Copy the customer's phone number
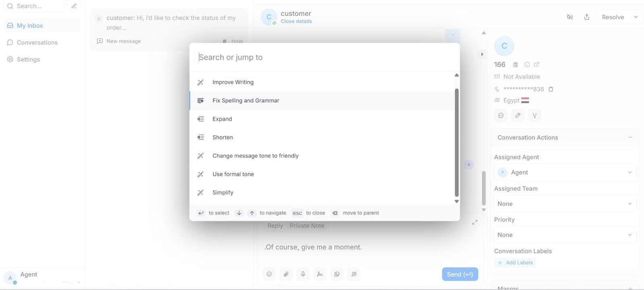644x290 pixels. coord(551,89)
